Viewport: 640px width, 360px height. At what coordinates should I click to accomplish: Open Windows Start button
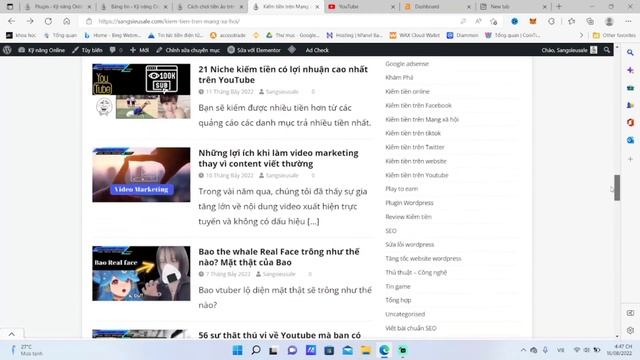pyautogui.click(x=237, y=350)
